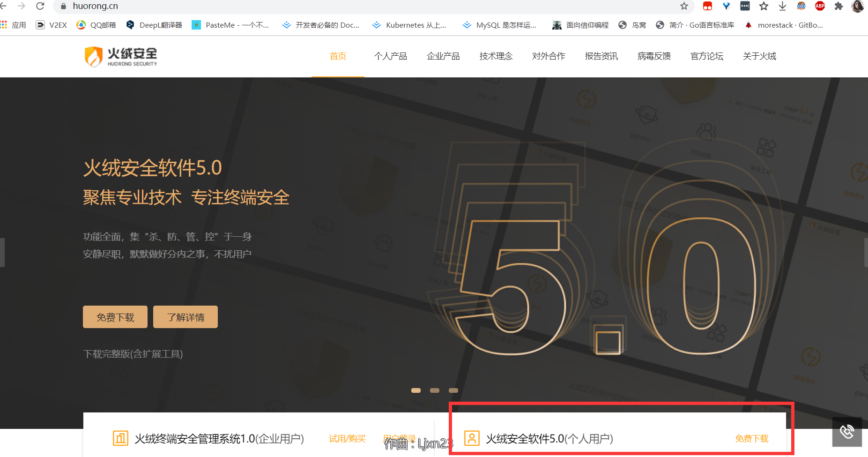868x457 pixels.
Task: Open the MySQL 是怎样运 bookmark
Action: [x=499, y=25]
